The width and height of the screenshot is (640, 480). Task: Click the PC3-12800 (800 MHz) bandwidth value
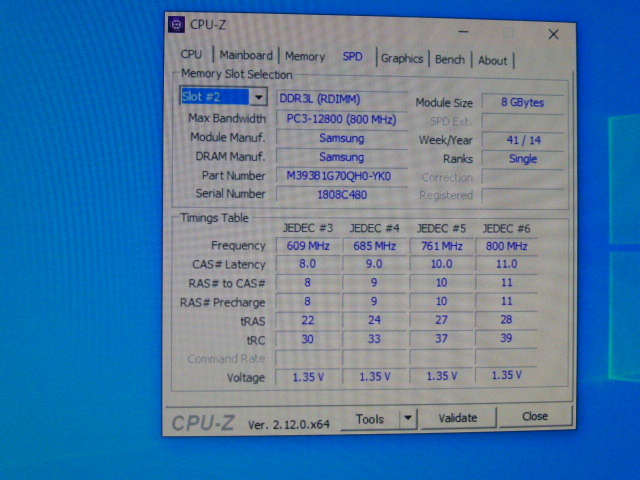pos(342,119)
